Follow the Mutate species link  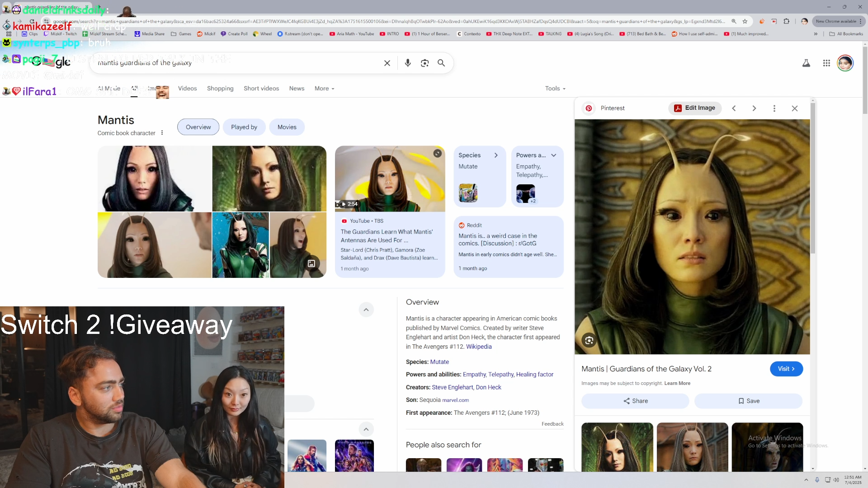(439, 362)
